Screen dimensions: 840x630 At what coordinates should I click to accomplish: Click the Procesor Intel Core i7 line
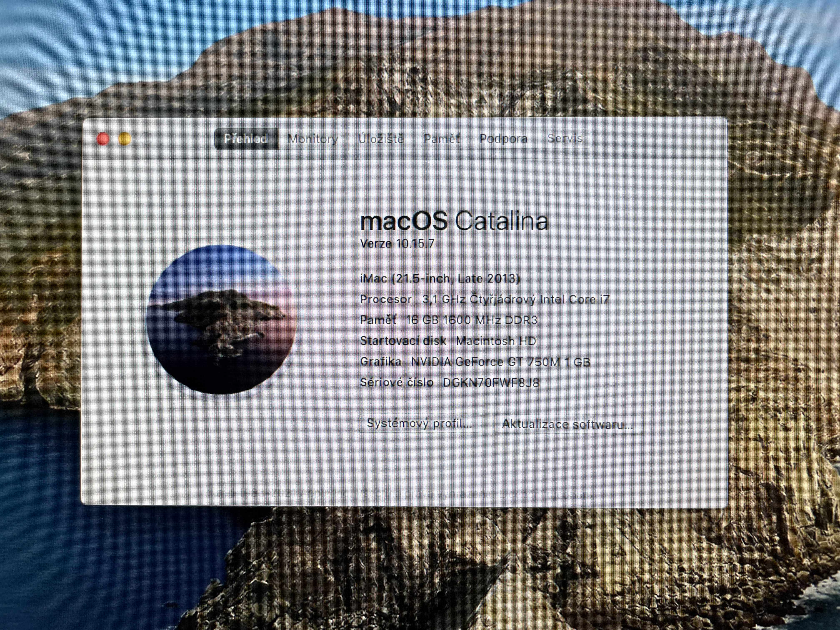coord(484,299)
